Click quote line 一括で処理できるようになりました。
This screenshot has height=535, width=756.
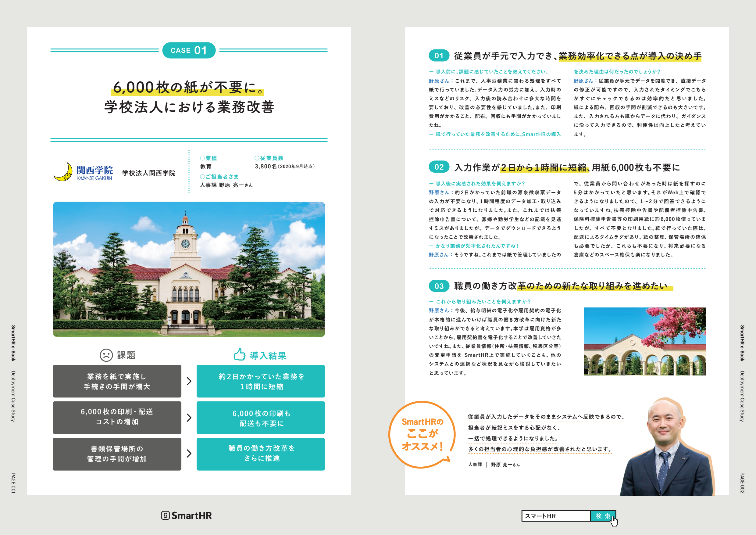pos(514,439)
